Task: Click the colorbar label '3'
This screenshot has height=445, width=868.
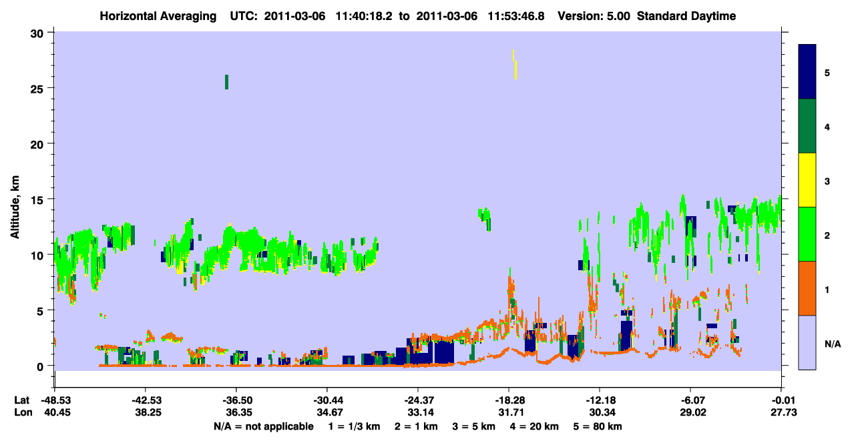Action: click(x=827, y=180)
